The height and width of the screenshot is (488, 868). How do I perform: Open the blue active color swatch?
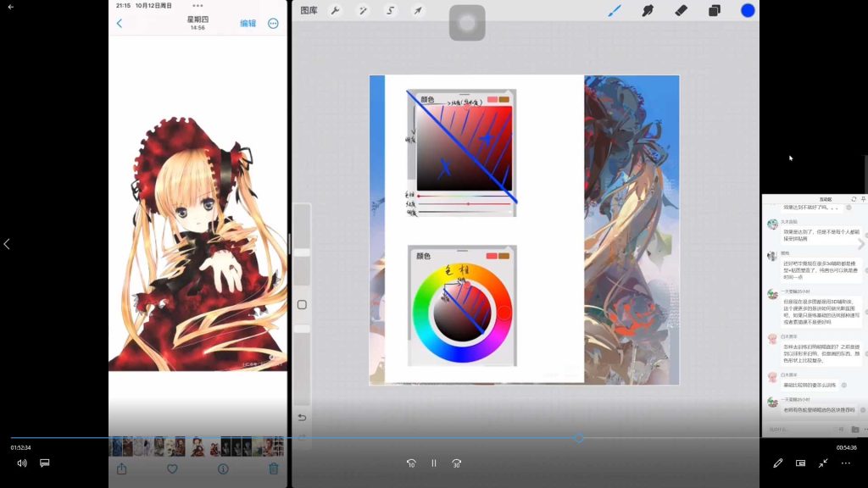748,10
